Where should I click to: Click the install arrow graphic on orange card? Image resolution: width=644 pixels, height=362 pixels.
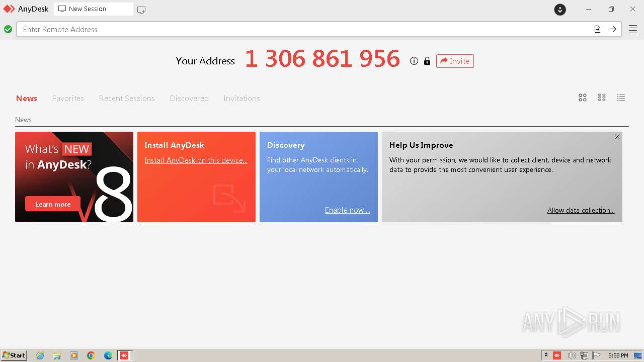click(x=229, y=198)
